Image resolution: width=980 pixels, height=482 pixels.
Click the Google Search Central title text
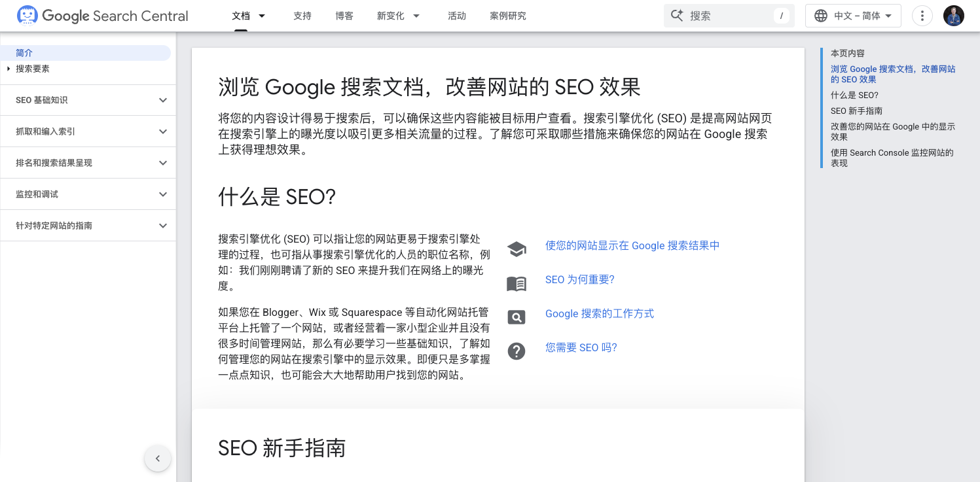[115, 16]
